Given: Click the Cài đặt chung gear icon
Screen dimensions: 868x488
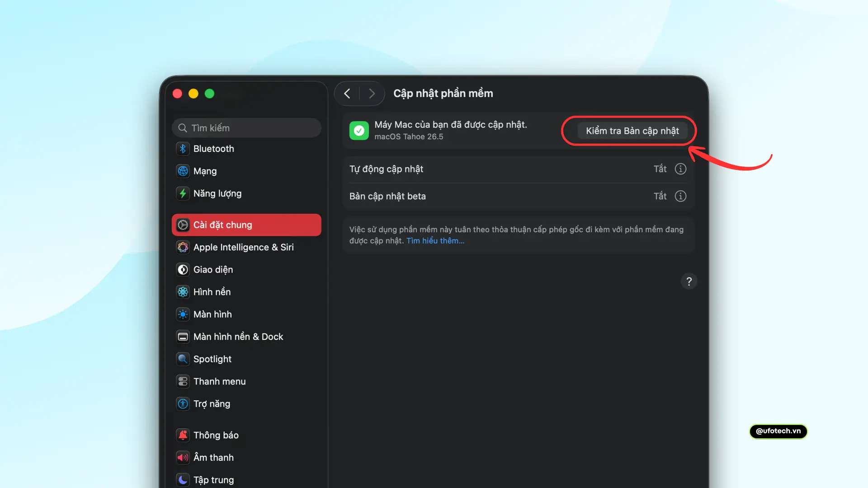Looking at the screenshot, I should [183, 225].
